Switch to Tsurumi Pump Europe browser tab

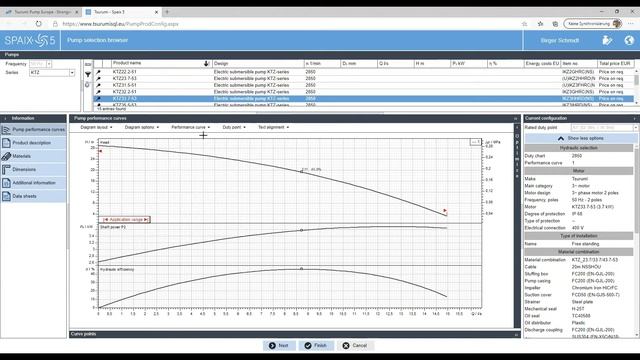coord(41,12)
